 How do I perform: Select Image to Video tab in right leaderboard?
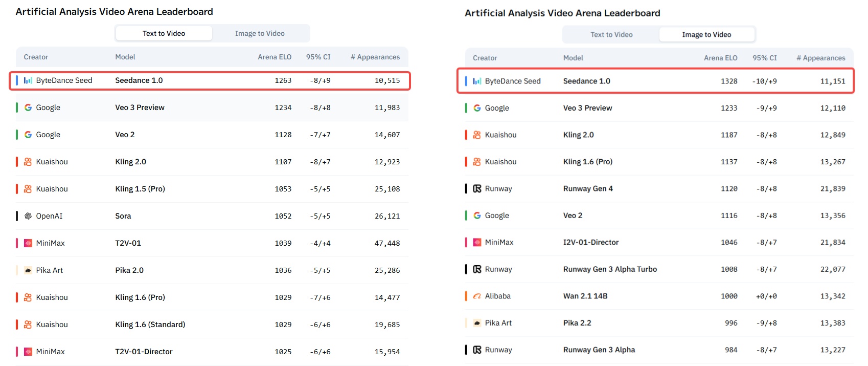point(706,34)
